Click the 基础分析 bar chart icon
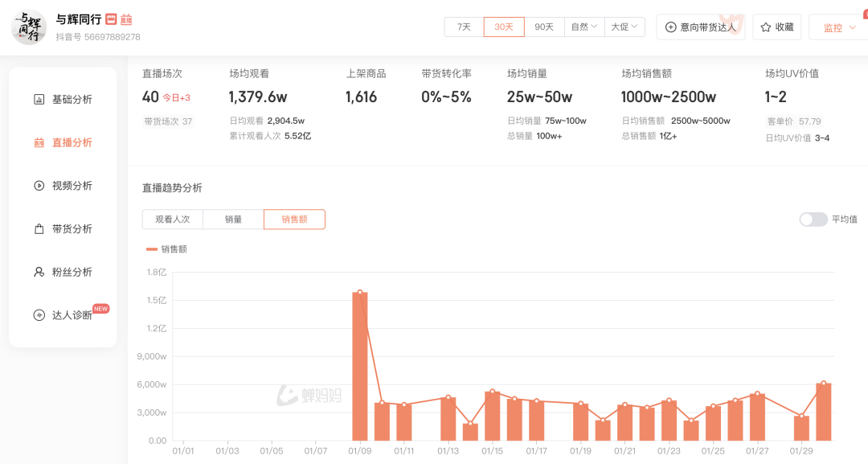 (39, 100)
